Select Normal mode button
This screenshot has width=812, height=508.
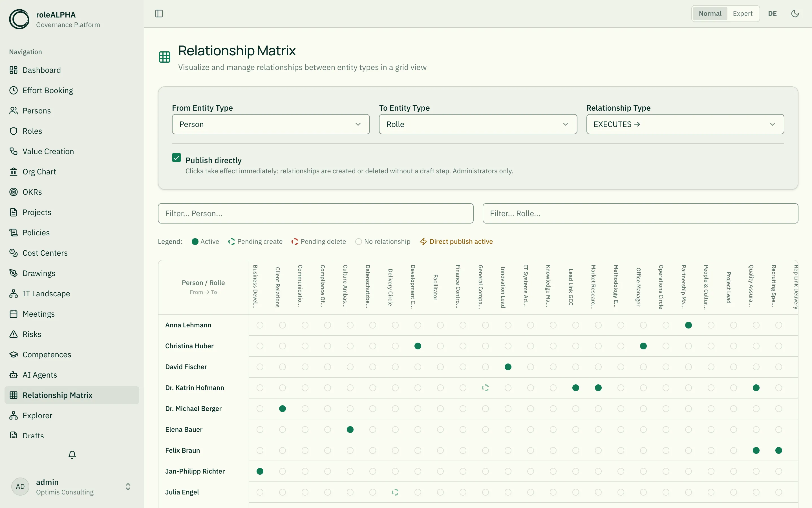[x=710, y=14]
